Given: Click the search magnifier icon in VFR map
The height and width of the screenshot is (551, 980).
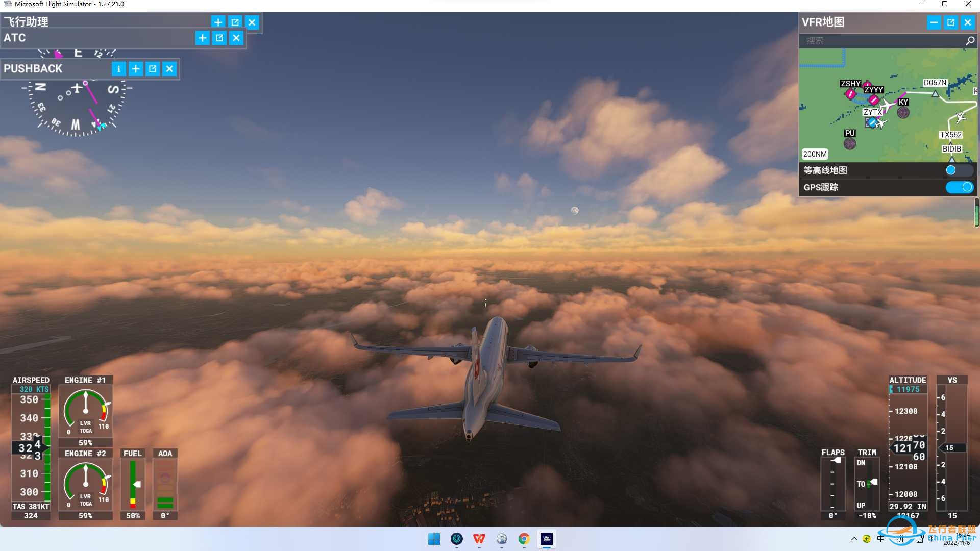Looking at the screenshot, I should tap(970, 41).
